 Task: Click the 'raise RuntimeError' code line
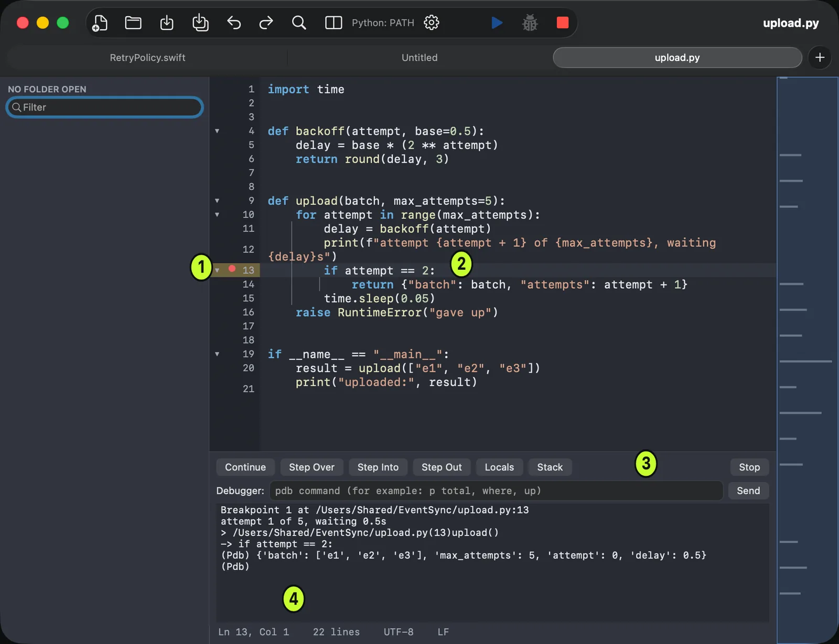point(396,313)
